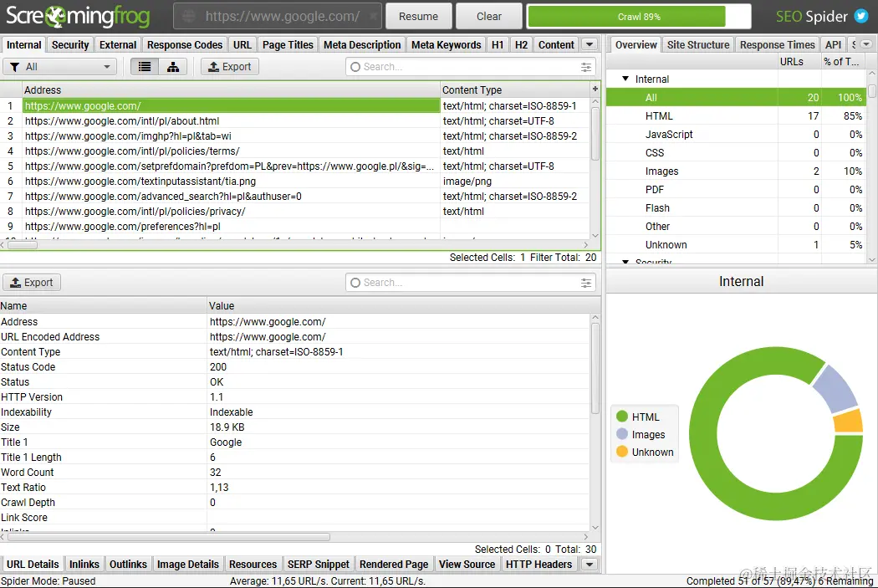Click the lower details Search field
Viewport: 878px width, 588px height.
point(470,283)
